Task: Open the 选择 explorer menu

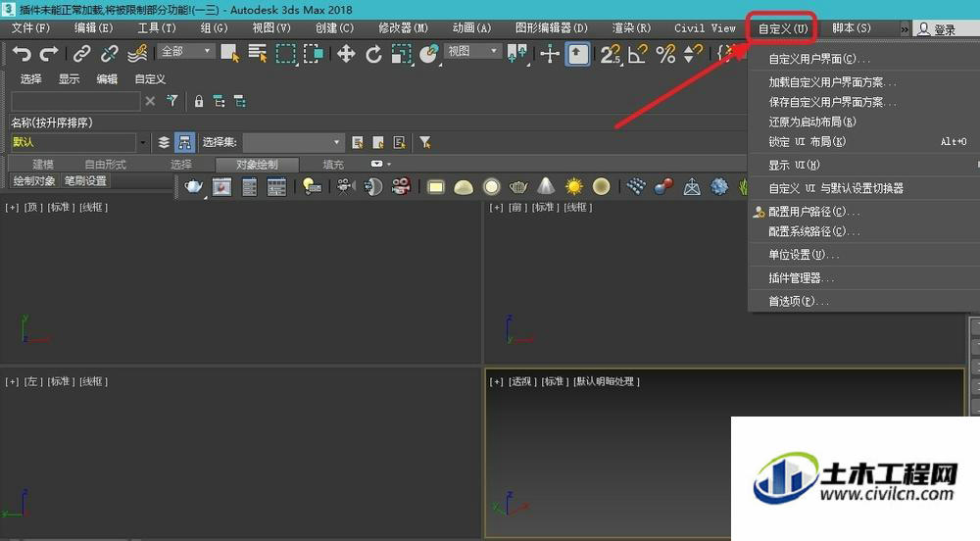Action: click(31, 78)
